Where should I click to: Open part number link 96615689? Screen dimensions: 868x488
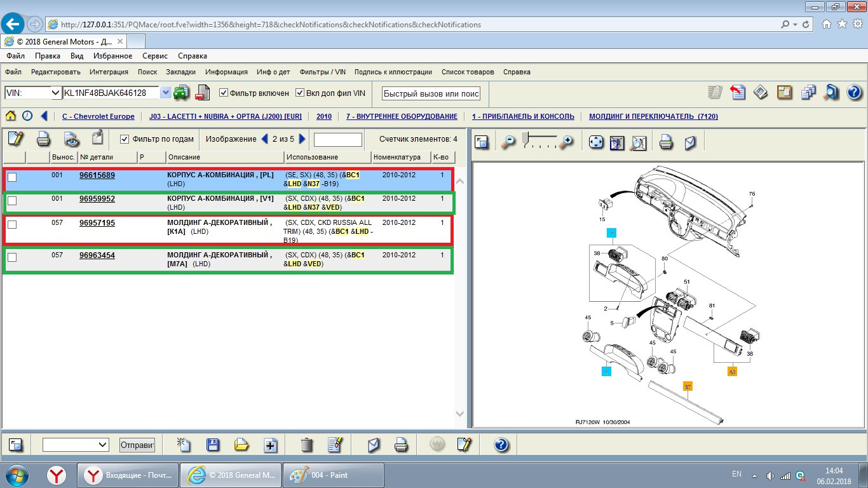(97, 175)
